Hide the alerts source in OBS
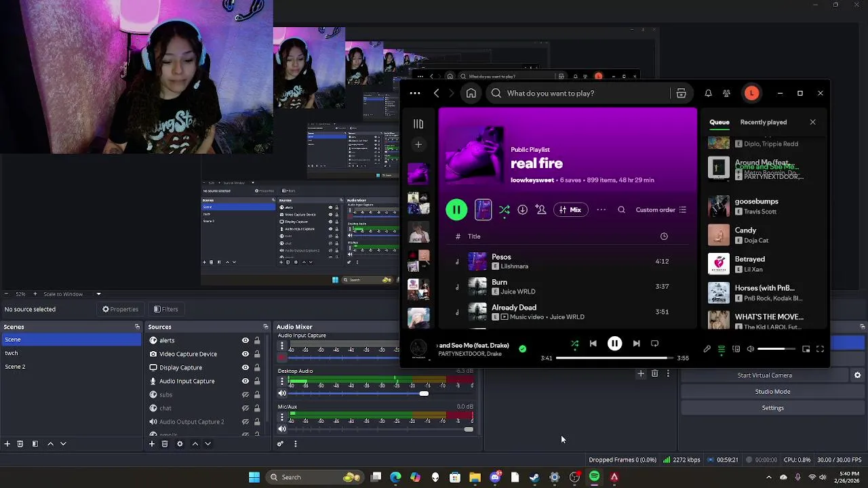Viewport: 868px width, 488px height. 245,340
